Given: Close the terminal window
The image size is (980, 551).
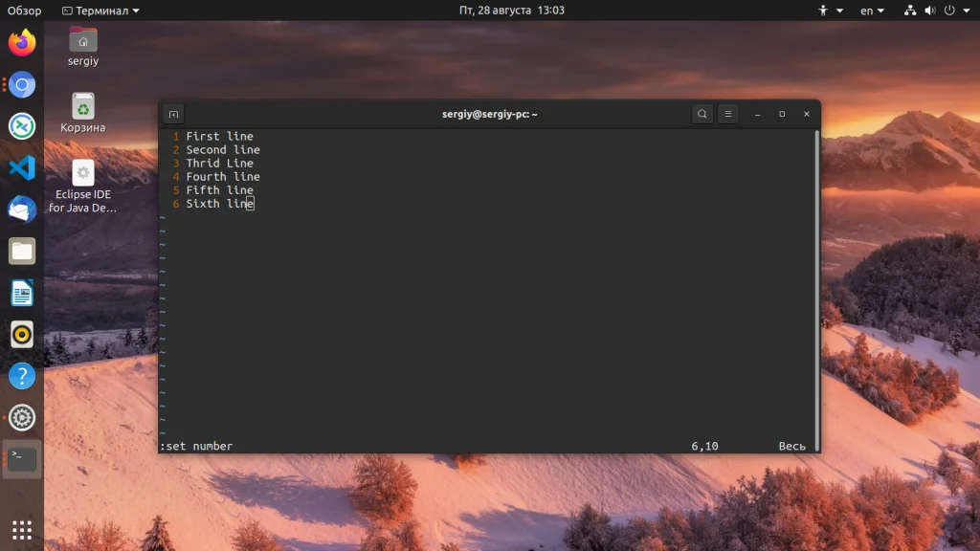Looking at the screenshot, I should pyautogui.click(x=807, y=115).
